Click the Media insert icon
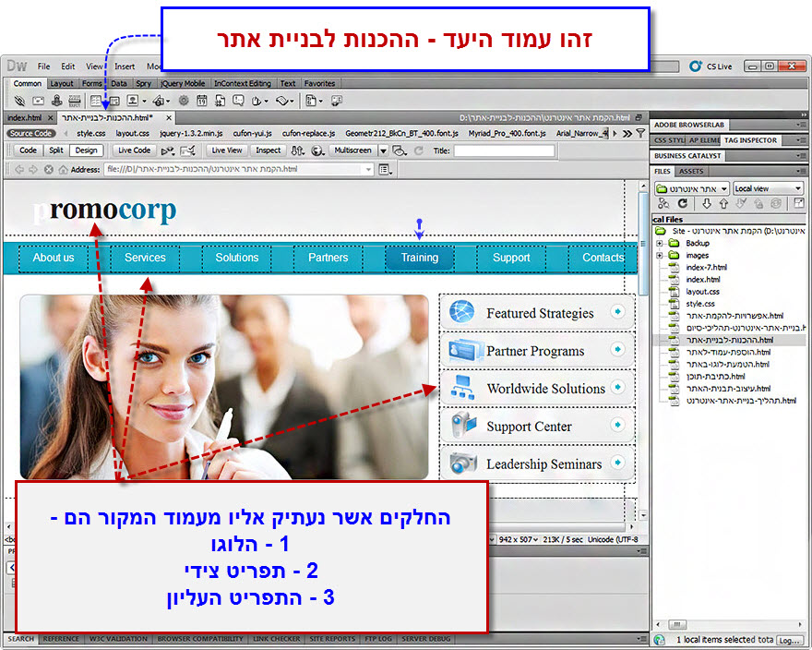This screenshot has width=812, height=650. click(x=159, y=101)
